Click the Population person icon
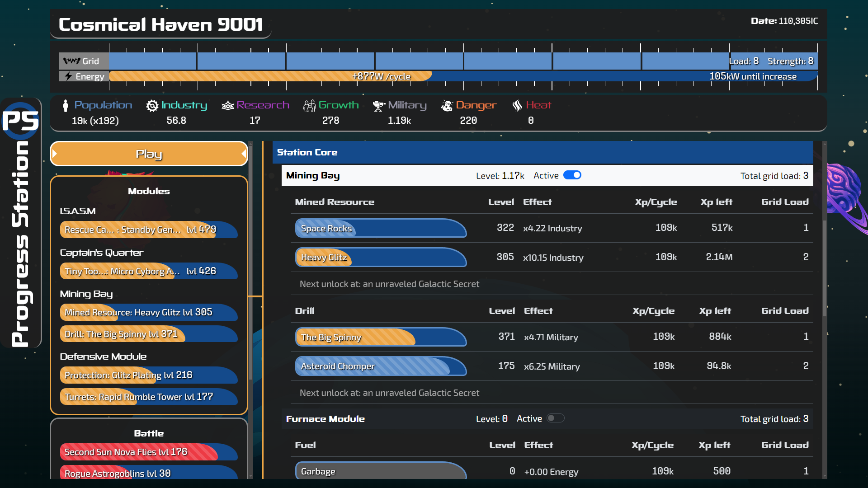Image resolution: width=868 pixels, height=488 pixels. point(66,105)
